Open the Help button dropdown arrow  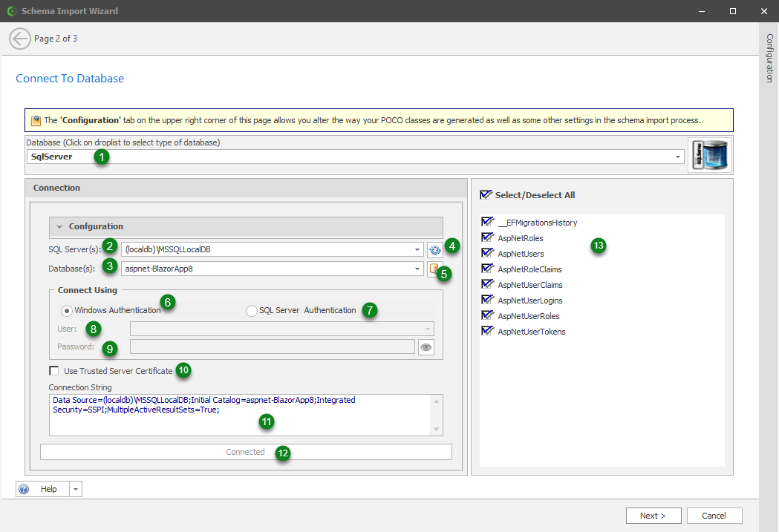(x=75, y=488)
